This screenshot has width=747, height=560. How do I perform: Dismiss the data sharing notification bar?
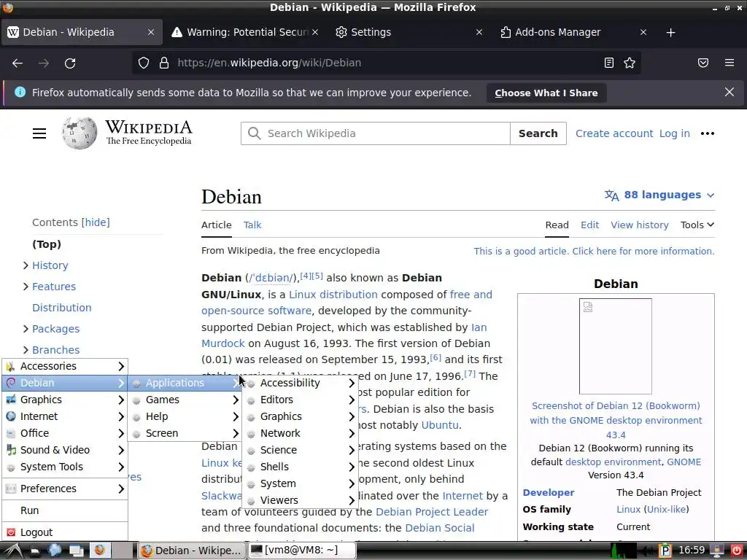coord(729,93)
